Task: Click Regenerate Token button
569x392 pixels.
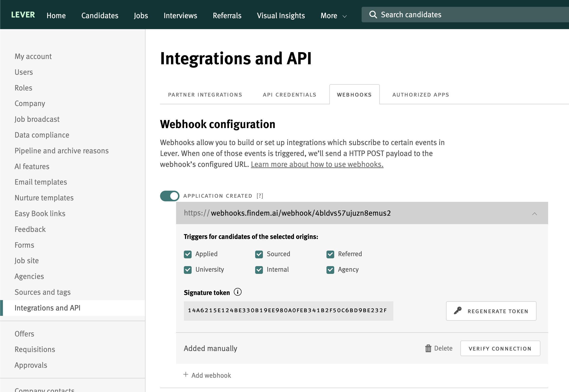Action: click(491, 311)
